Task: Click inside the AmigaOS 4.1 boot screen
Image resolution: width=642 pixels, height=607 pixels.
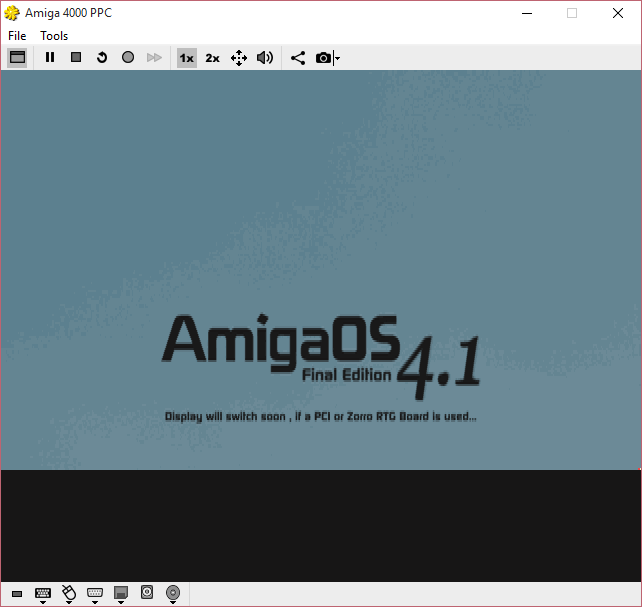Action: coord(321,270)
